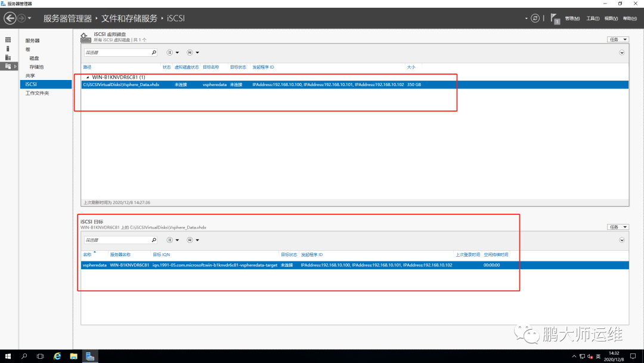Open header dropdown arrow left of refresh

(526, 19)
